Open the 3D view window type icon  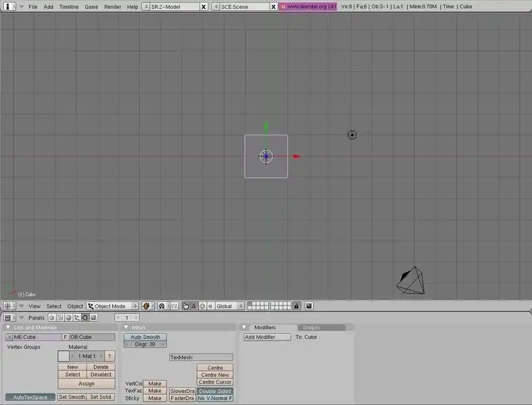[7, 306]
